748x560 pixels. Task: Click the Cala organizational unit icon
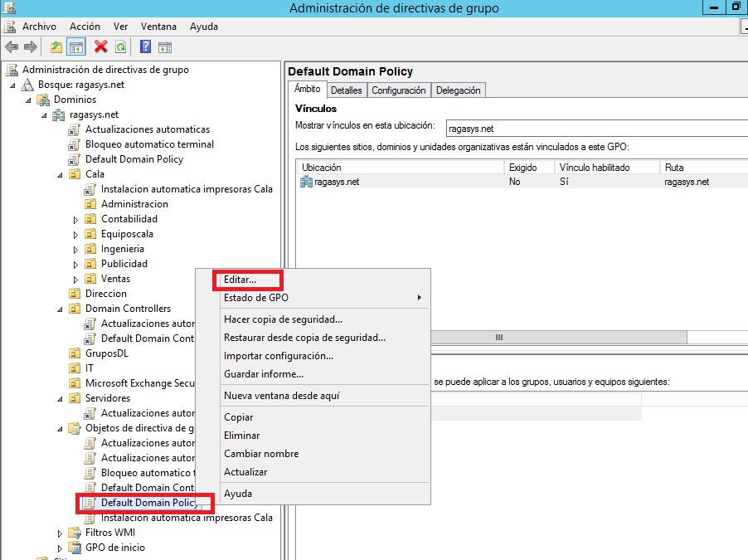coord(75,174)
